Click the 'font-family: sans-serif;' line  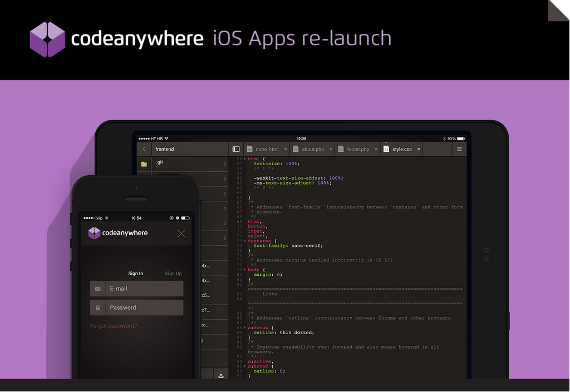point(288,246)
